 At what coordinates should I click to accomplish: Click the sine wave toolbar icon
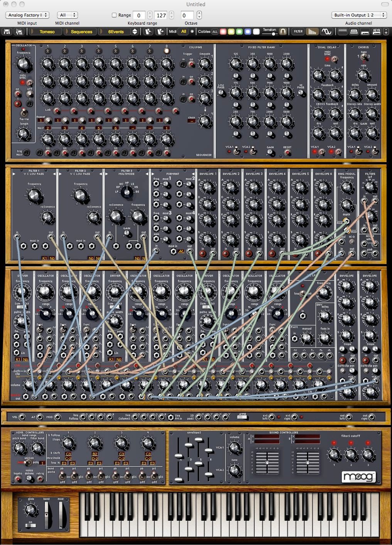pyautogui.click(x=326, y=32)
